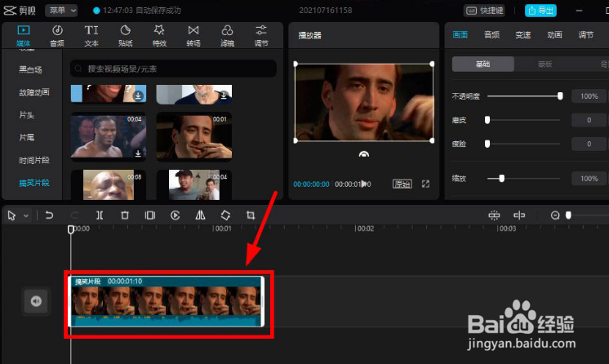The image size is (609, 364).
Task: Select the 黑白场 category
Action: [30, 69]
